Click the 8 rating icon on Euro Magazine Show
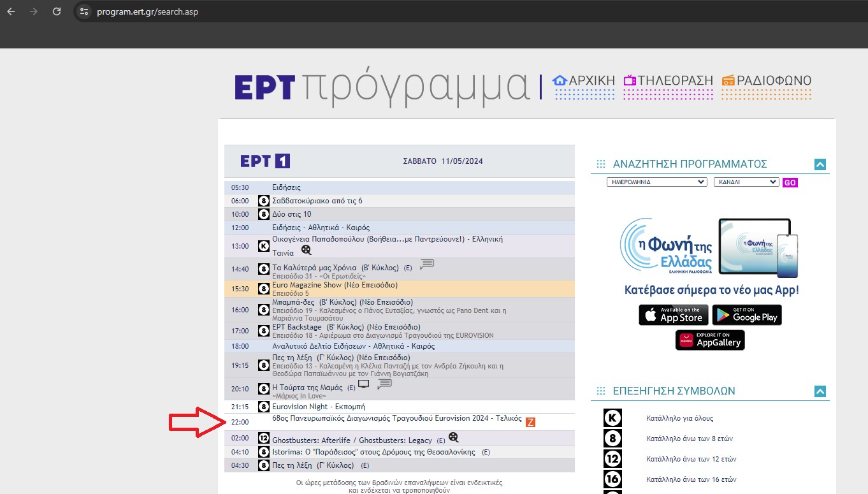This screenshot has width=868, height=494. click(x=263, y=289)
